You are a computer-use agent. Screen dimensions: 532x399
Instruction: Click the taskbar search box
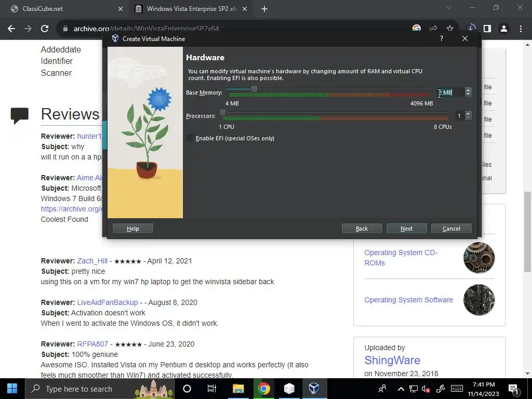pos(99,389)
